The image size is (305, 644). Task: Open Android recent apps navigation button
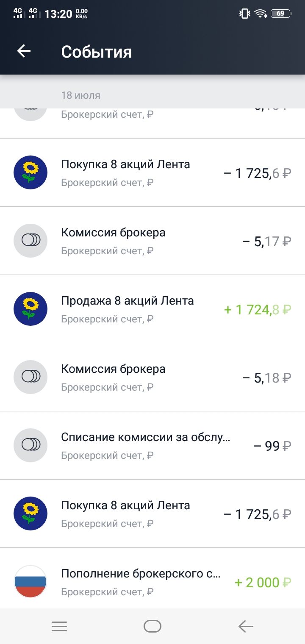(x=59, y=626)
